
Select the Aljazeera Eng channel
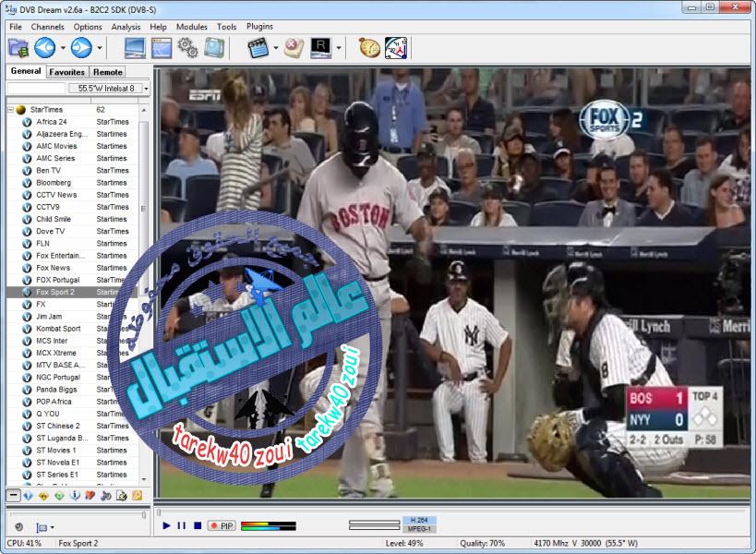click(x=72, y=134)
